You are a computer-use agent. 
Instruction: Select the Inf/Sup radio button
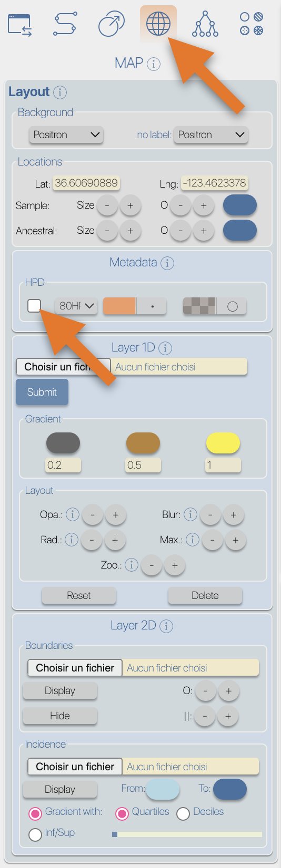[x=35, y=834]
